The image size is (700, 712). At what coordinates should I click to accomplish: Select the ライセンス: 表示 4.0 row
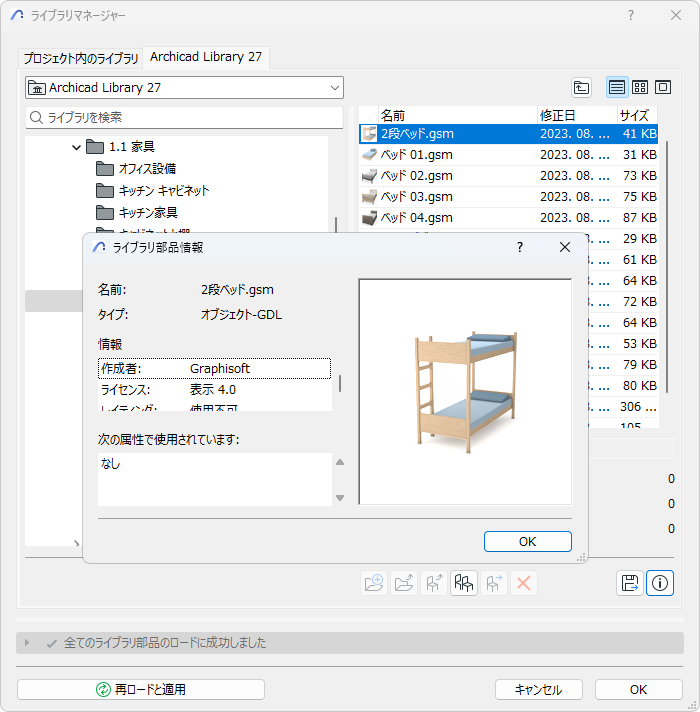tap(214, 390)
